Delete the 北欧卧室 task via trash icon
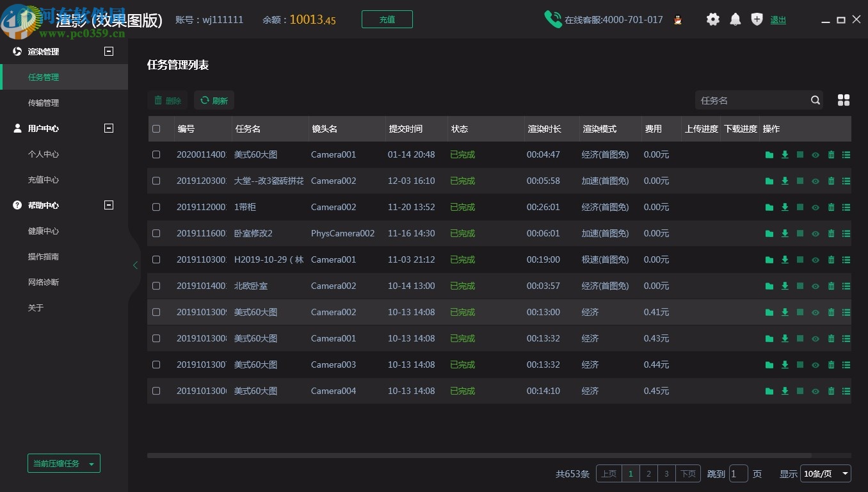The image size is (868, 492). pyautogui.click(x=831, y=286)
